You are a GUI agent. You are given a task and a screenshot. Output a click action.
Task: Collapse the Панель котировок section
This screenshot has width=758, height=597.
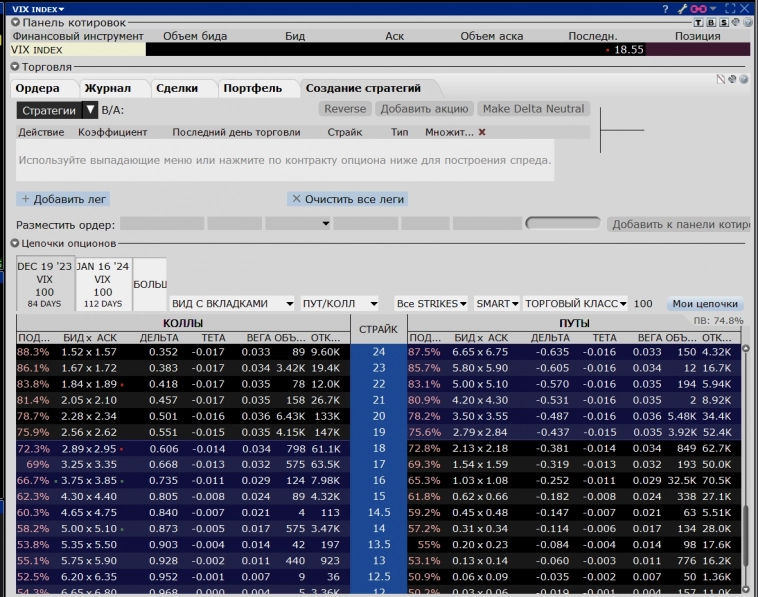pyautogui.click(x=15, y=22)
